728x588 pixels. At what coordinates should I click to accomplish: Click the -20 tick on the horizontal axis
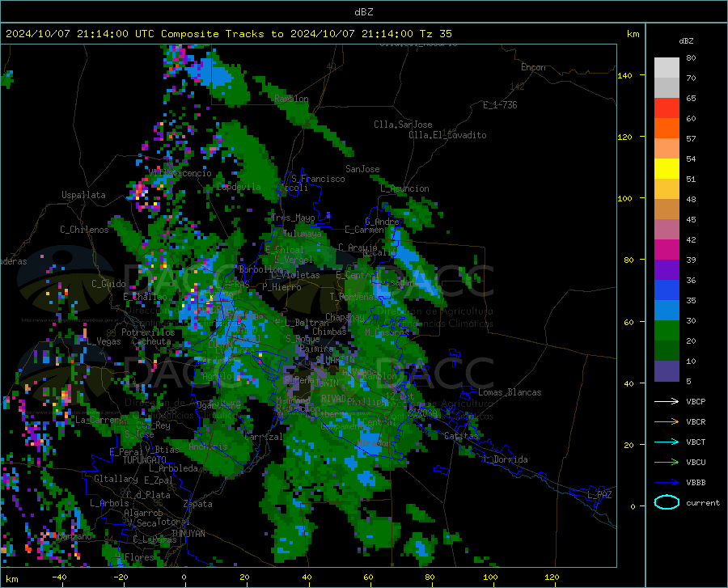(121, 577)
